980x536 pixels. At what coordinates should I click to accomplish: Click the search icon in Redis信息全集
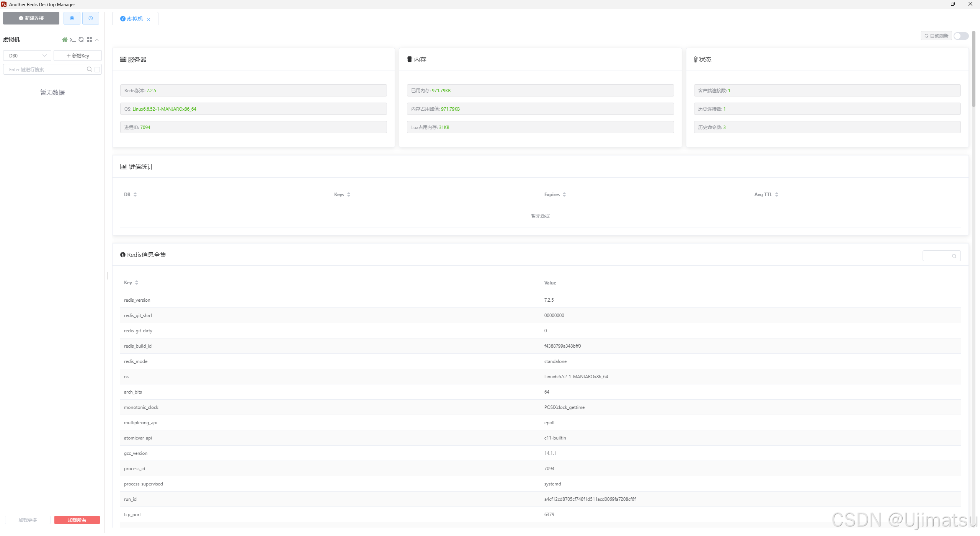[954, 256]
